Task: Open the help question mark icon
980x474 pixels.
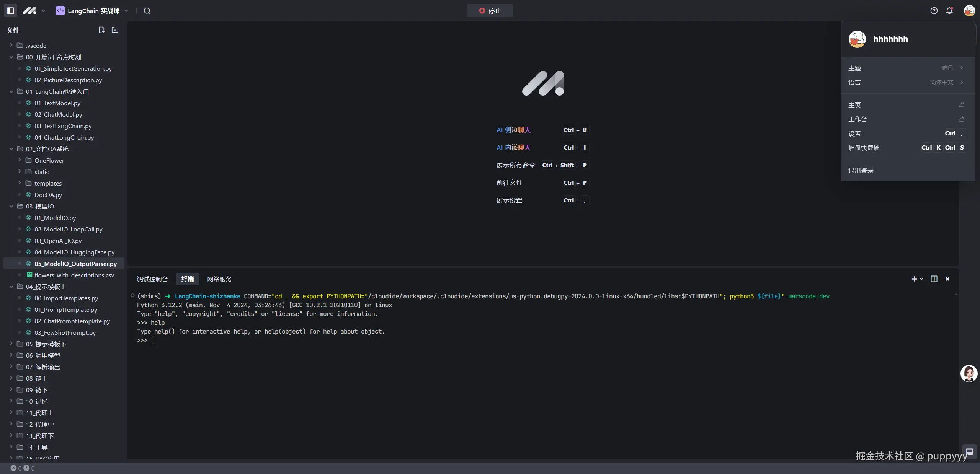Action: (934, 11)
